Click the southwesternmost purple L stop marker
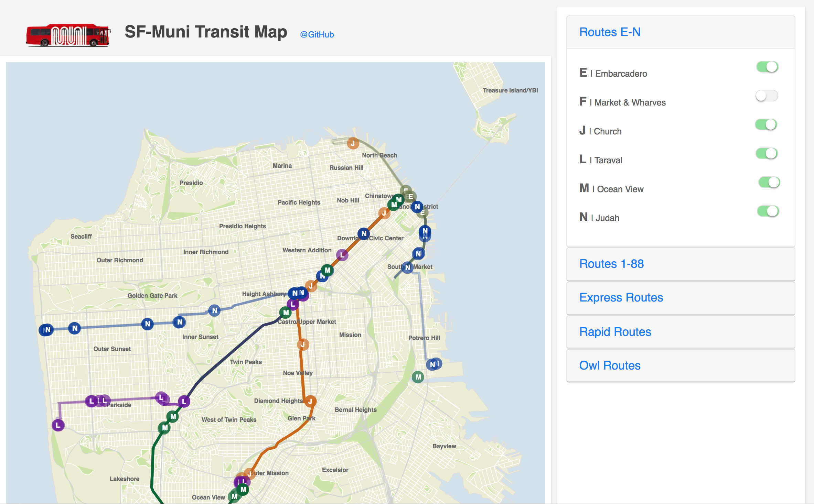Screen dimensions: 814x504 click(x=58, y=425)
